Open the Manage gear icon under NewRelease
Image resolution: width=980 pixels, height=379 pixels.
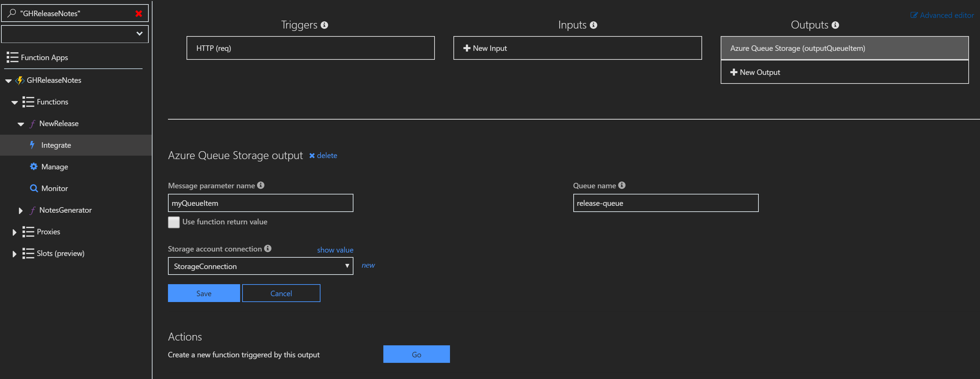click(x=33, y=166)
